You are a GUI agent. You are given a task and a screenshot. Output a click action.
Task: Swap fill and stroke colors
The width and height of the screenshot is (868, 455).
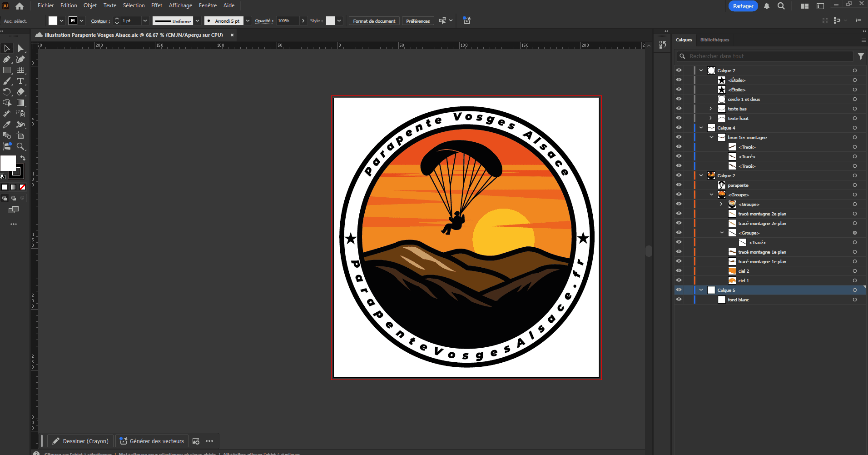pos(23,158)
